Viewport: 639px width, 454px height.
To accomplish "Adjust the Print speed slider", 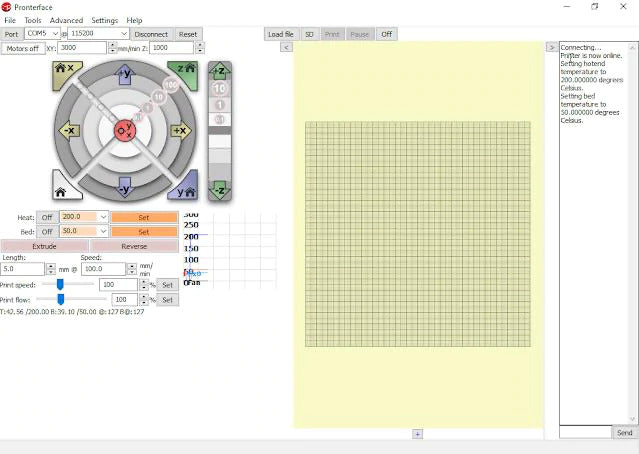I will tap(60, 284).
